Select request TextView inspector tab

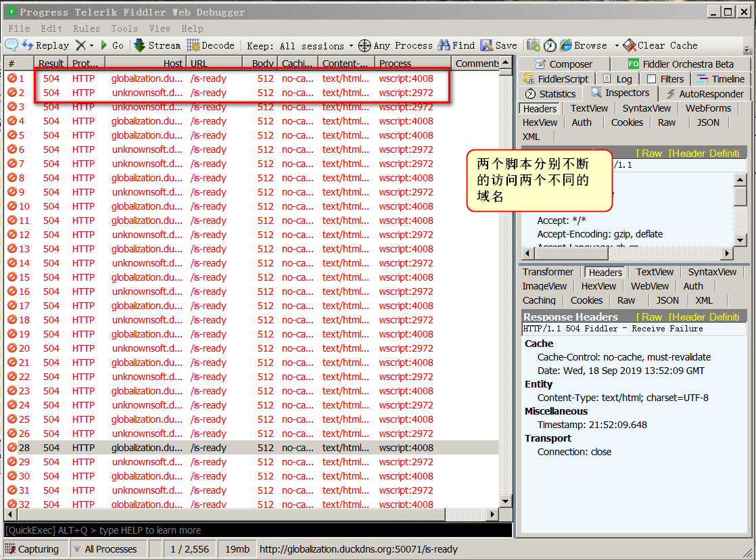(589, 108)
